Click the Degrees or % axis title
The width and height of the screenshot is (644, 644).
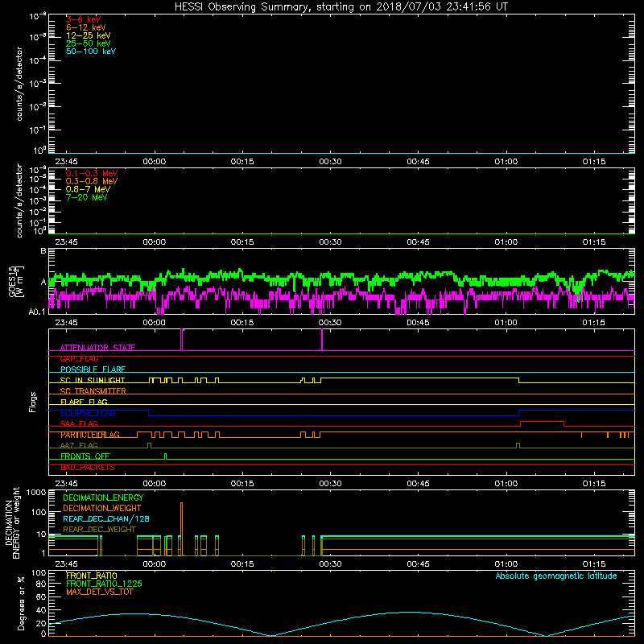(21, 603)
